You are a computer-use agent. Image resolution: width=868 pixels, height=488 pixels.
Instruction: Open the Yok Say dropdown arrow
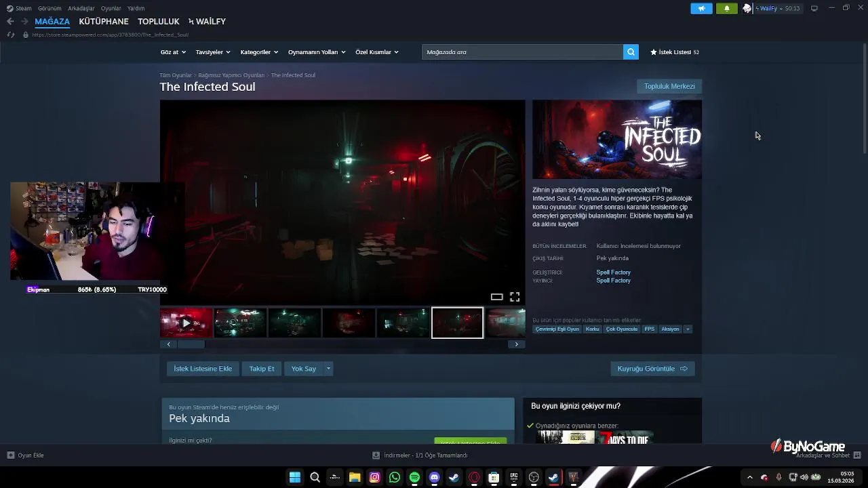pyautogui.click(x=328, y=369)
